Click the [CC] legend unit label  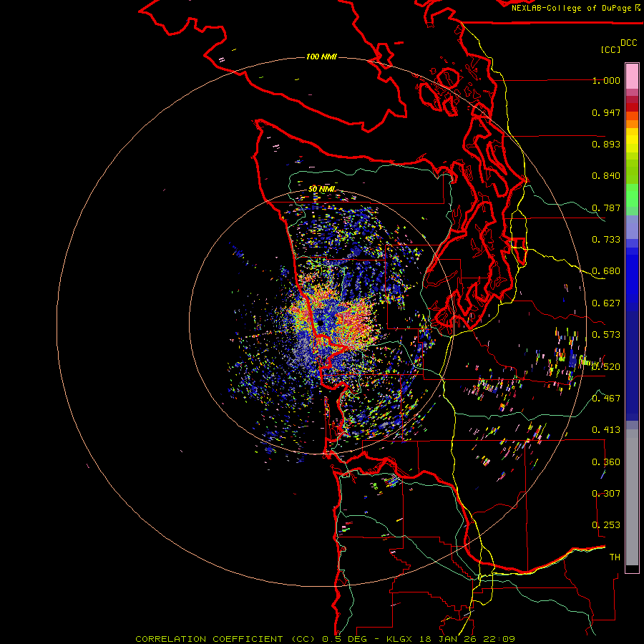click(610, 49)
